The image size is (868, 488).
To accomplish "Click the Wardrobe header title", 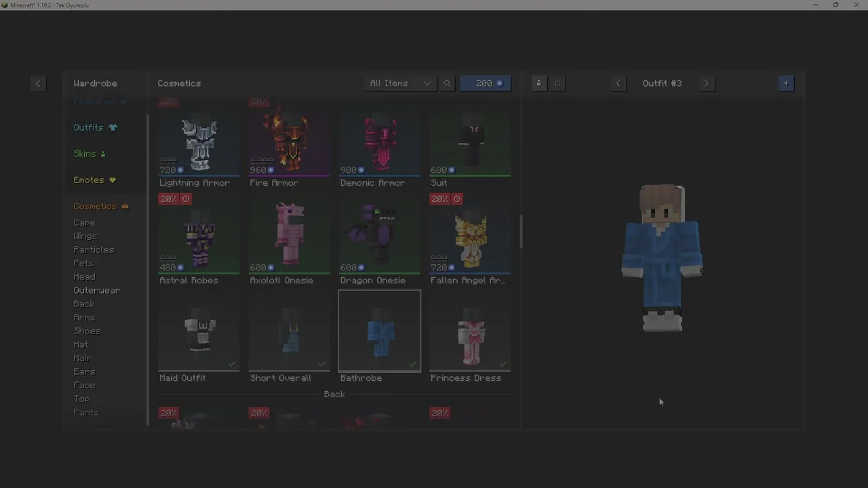I will pyautogui.click(x=95, y=83).
